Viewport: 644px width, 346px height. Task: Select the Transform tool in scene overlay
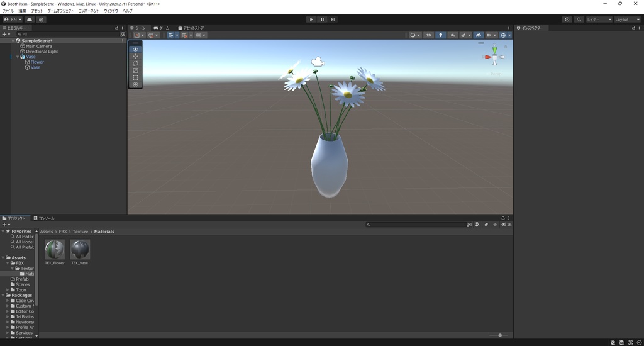(x=135, y=84)
